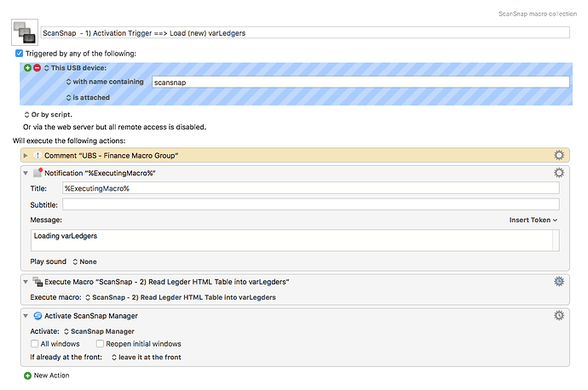
Task: Open the 'Or by script' popup
Action: pos(48,115)
